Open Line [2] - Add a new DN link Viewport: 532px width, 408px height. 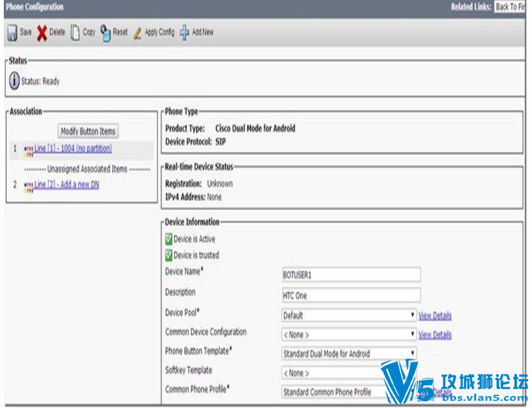67,185
